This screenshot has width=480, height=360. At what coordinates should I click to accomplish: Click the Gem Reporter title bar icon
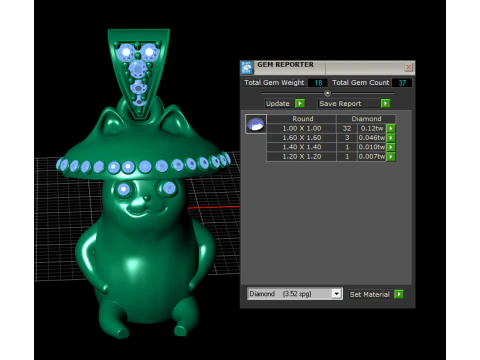[247, 68]
